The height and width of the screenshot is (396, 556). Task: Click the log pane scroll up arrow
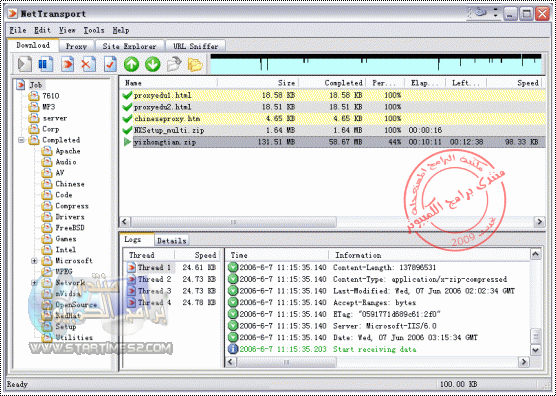535,254
